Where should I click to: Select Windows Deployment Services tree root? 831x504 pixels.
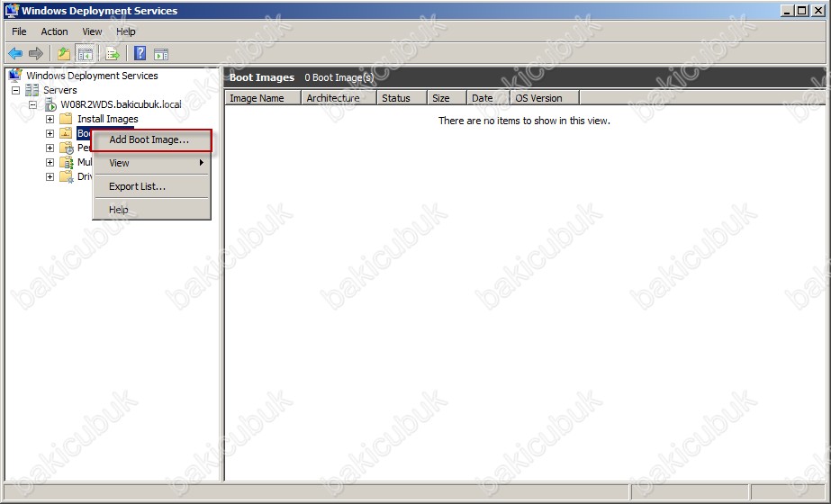coord(92,76)
